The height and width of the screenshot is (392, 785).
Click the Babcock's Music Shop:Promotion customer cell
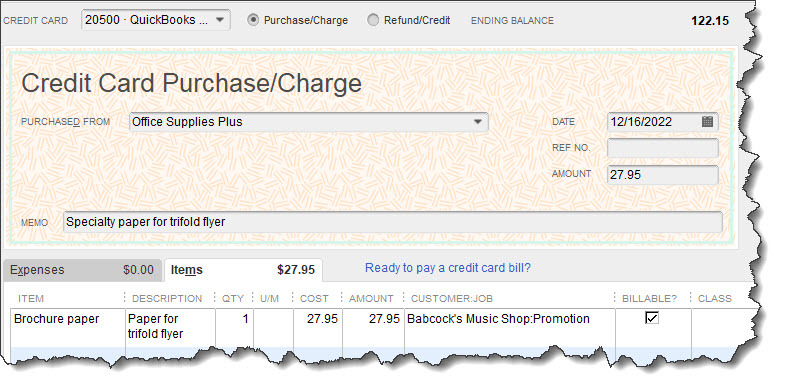coord(510,327)
